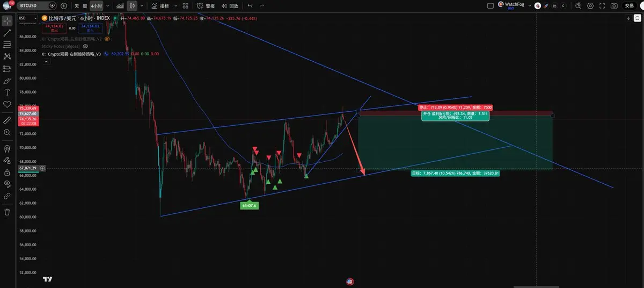Click the redo arrow
Screen dimensions: 644x288
[x=262, y=6]
